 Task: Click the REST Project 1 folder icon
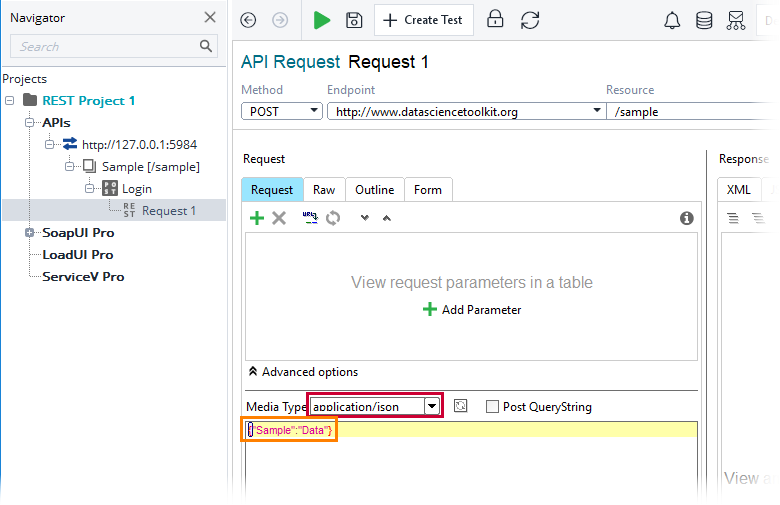coord(30,100)
